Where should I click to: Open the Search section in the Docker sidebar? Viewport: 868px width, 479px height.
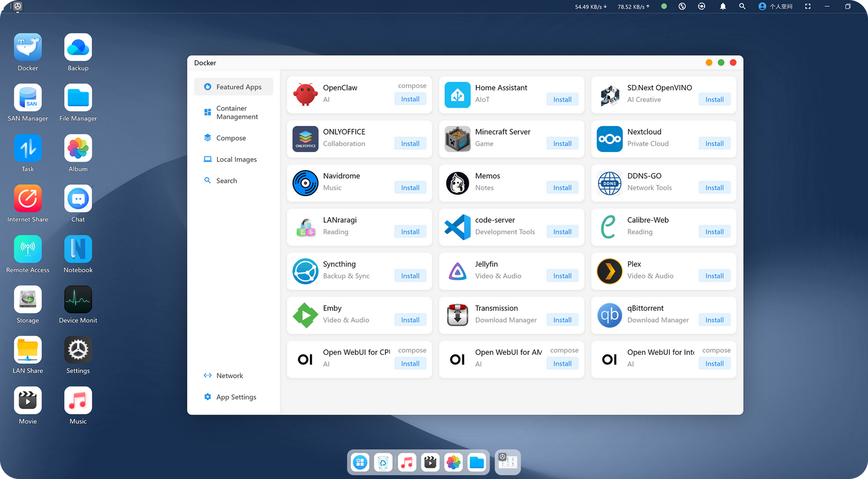pyautogui.click(x=234, y=181)
